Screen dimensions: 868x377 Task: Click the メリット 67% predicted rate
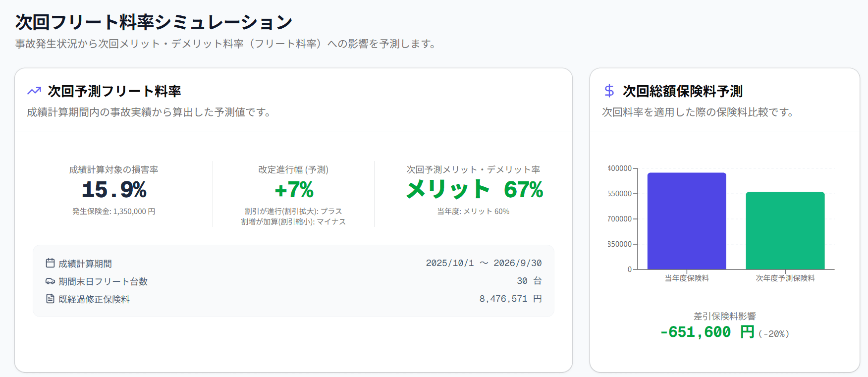coord(475,190)
